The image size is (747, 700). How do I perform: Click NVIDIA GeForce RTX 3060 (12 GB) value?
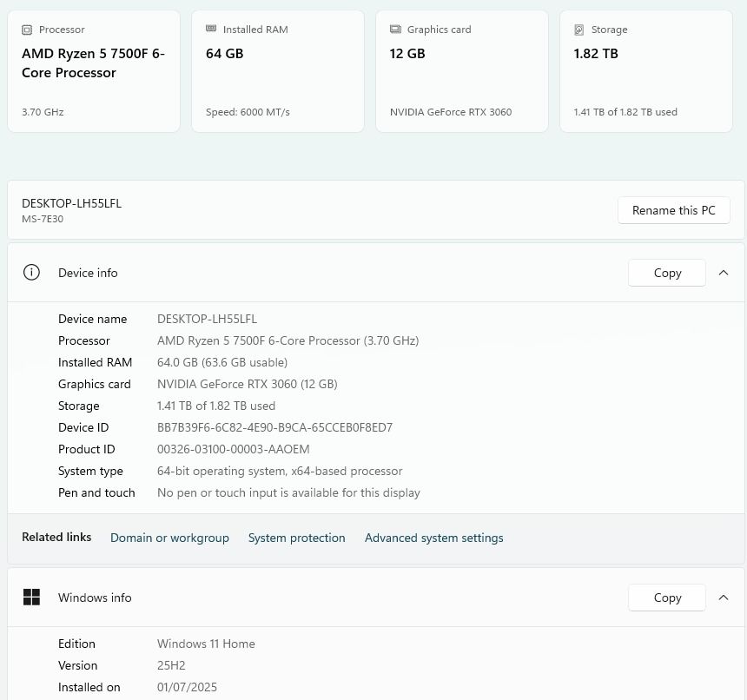tap(248, 384)
